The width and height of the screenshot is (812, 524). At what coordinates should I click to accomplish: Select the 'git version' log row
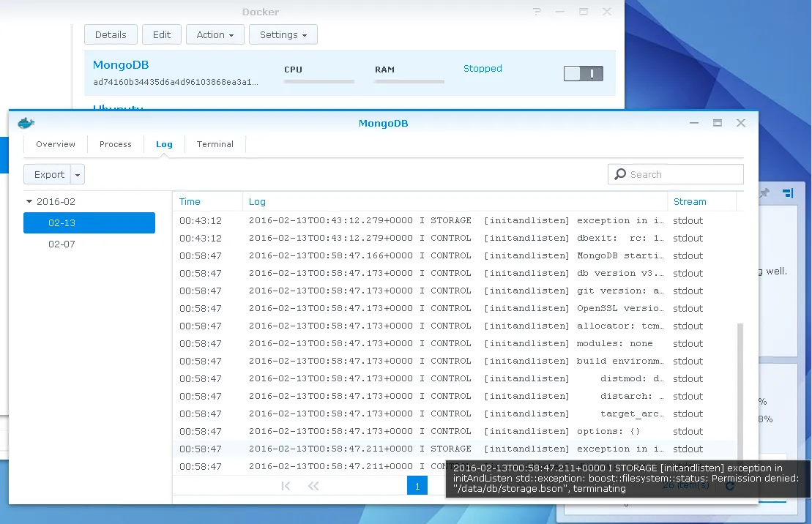(454, 291)
